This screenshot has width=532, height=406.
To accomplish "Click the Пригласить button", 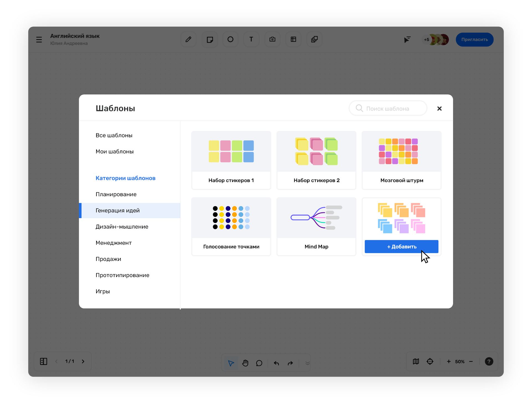I will (474, 40).
